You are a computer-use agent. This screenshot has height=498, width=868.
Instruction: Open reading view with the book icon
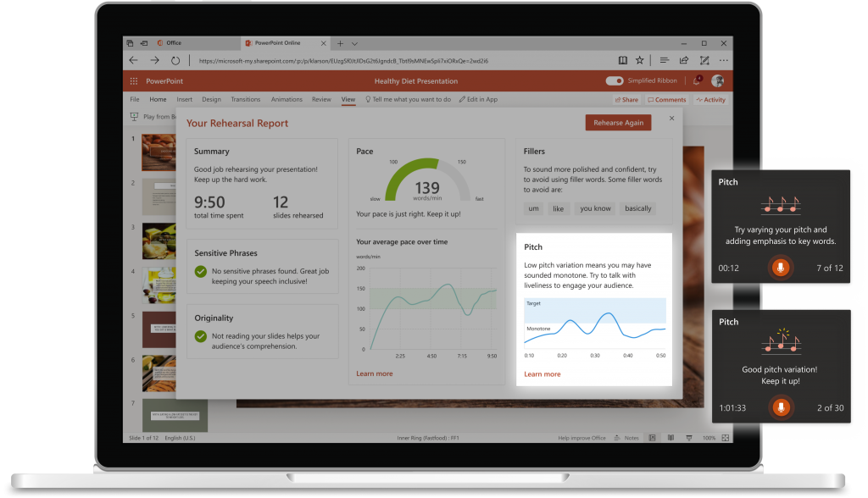623,60
